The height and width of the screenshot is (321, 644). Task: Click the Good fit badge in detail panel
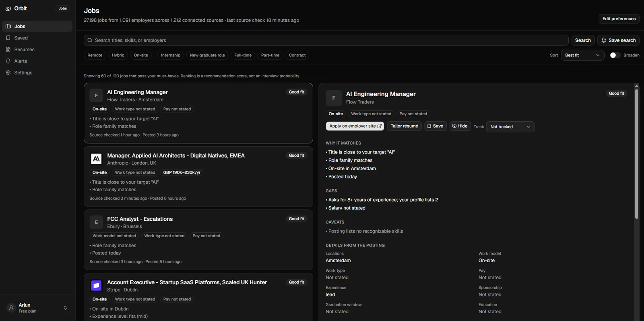[617, 93]
